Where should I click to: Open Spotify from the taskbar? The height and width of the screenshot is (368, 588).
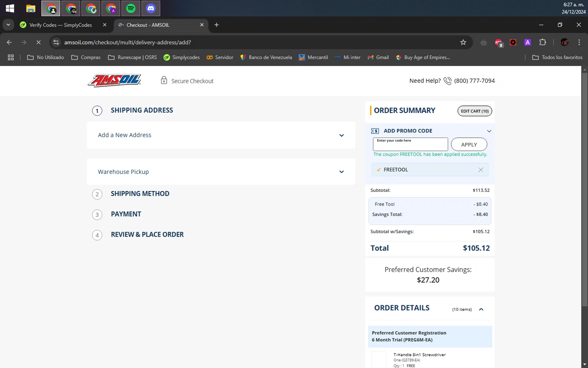point(131,8)
